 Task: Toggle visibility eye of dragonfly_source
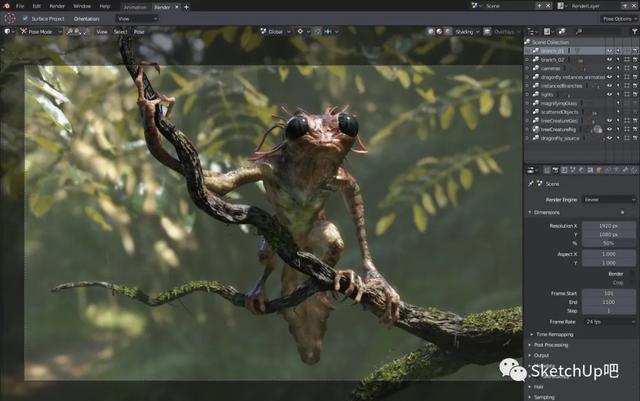click(609, 138)
